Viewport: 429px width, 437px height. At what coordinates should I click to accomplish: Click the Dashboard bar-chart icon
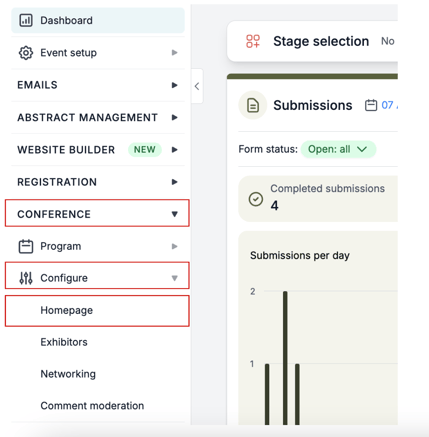pos(26,20)
